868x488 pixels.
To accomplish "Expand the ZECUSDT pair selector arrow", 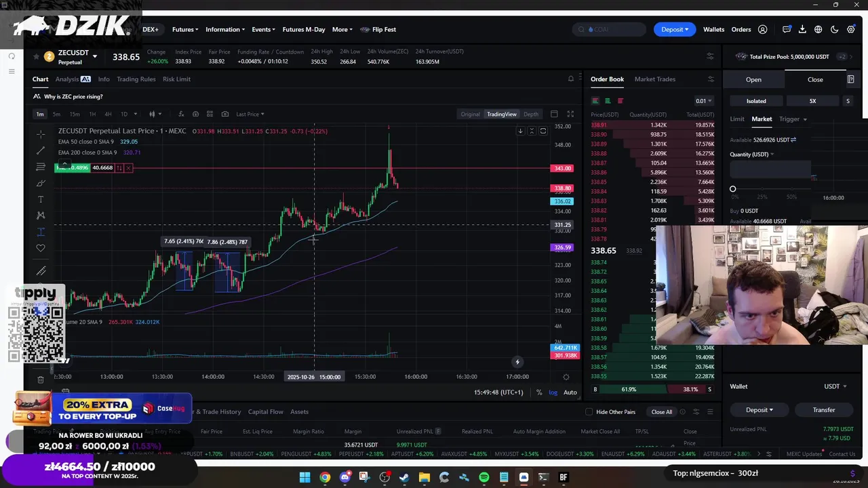I will [x=94, y=56].
